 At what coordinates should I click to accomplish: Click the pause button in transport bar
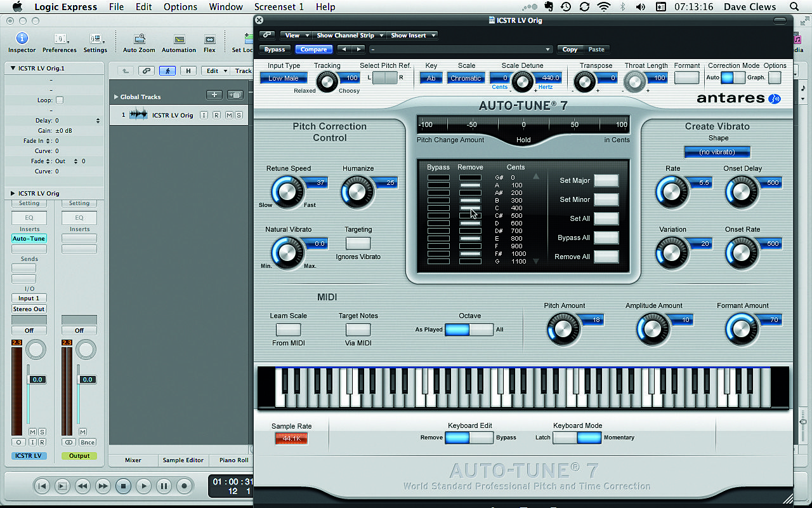(164, 486)
